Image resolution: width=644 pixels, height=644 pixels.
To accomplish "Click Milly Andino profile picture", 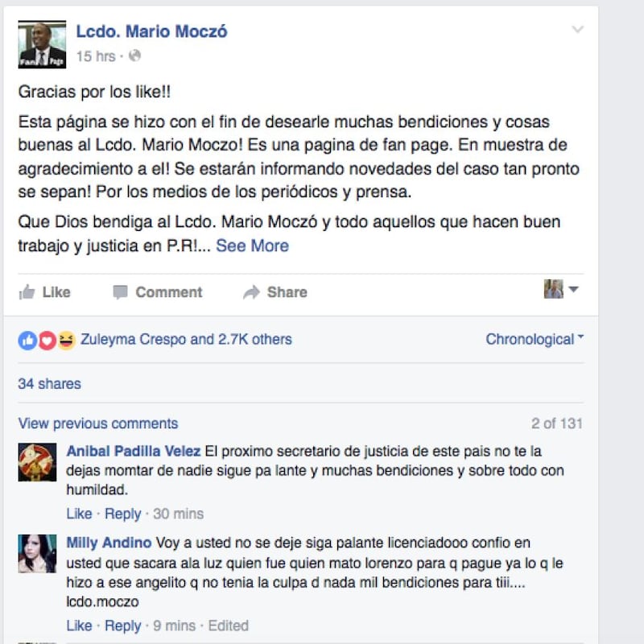I will point(37,554).
